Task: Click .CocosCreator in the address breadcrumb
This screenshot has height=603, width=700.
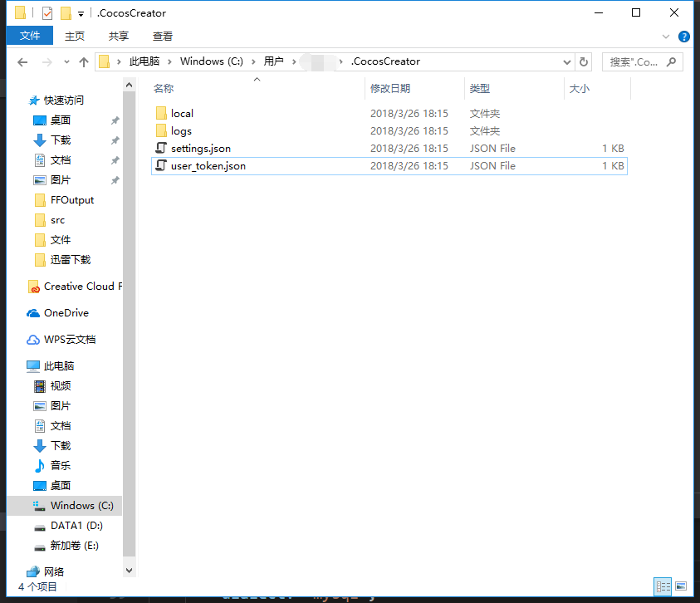Action: tap(386, 61)
